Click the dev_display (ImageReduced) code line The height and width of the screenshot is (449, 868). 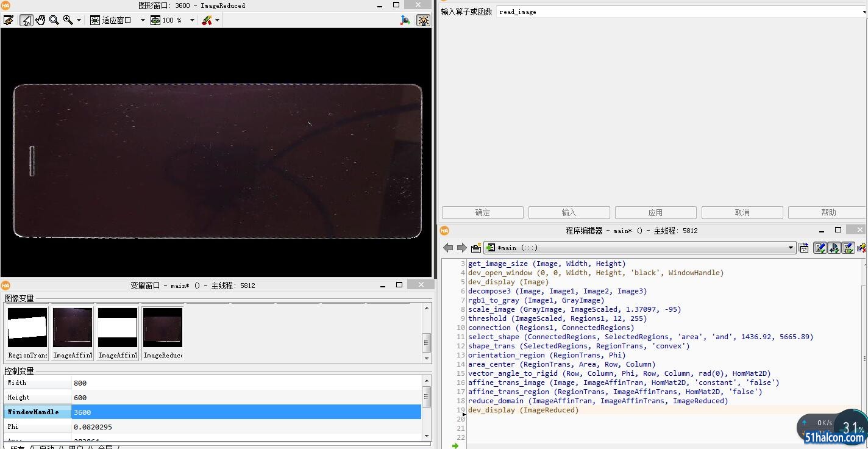click(x=523, y=410)
